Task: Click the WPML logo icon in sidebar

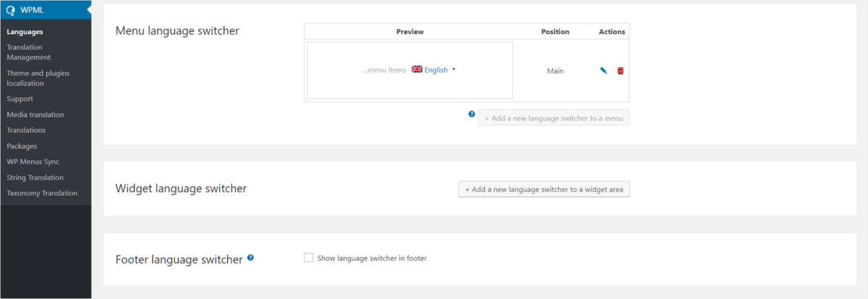Action: 10,10
